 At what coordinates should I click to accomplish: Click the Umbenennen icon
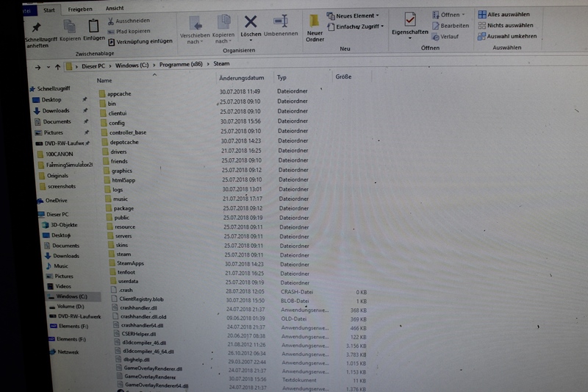[281, 21]
